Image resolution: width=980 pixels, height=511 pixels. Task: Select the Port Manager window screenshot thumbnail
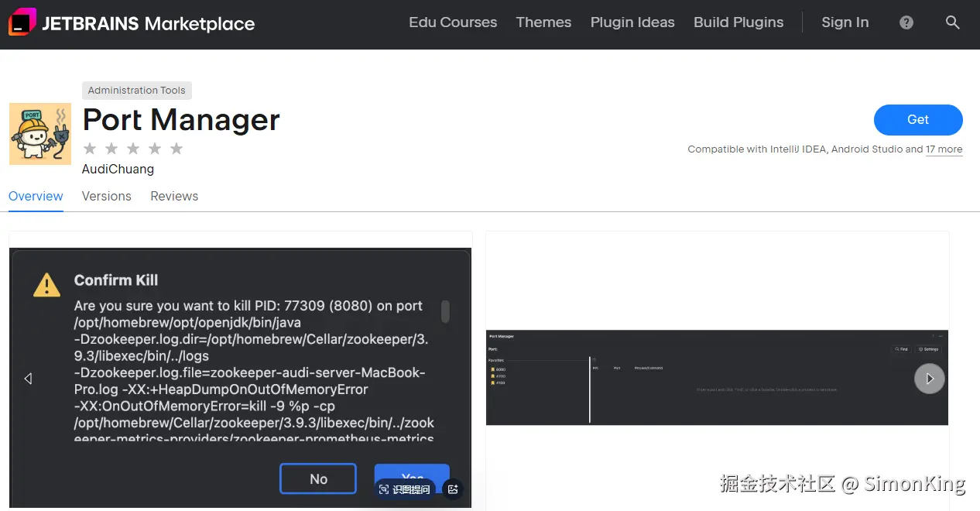[x=717, y=377]
